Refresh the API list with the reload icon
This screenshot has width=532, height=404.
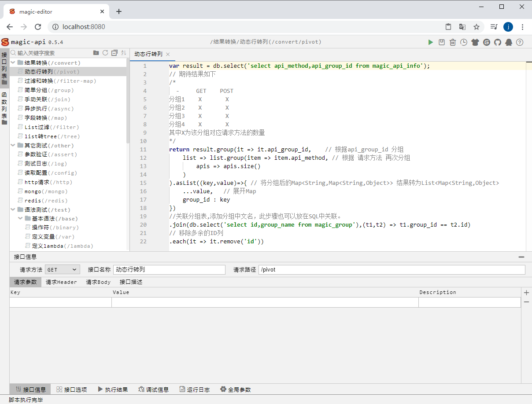pos(105,53)
